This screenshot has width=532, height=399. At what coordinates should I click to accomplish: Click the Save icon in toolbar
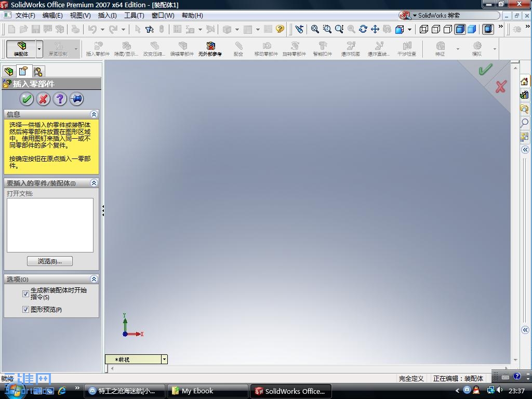[36, 29]
